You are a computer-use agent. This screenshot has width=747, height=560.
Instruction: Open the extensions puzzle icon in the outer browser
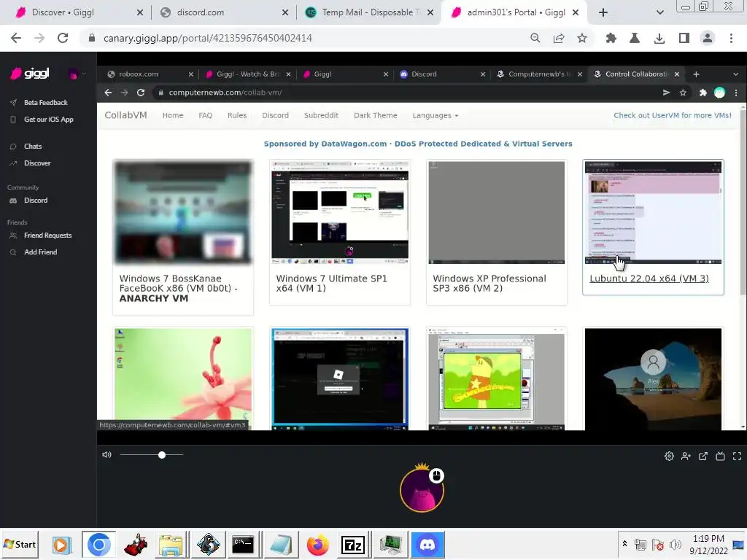[611, 38]
